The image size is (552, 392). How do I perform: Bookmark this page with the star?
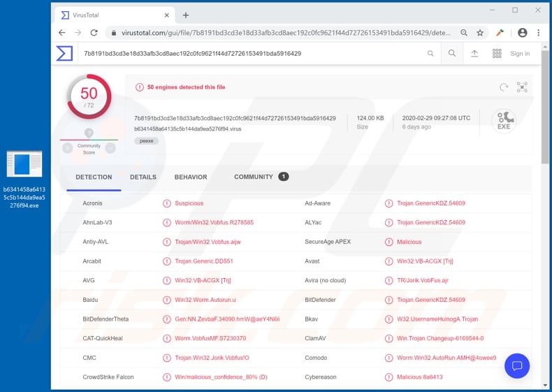tap(480, 33)
